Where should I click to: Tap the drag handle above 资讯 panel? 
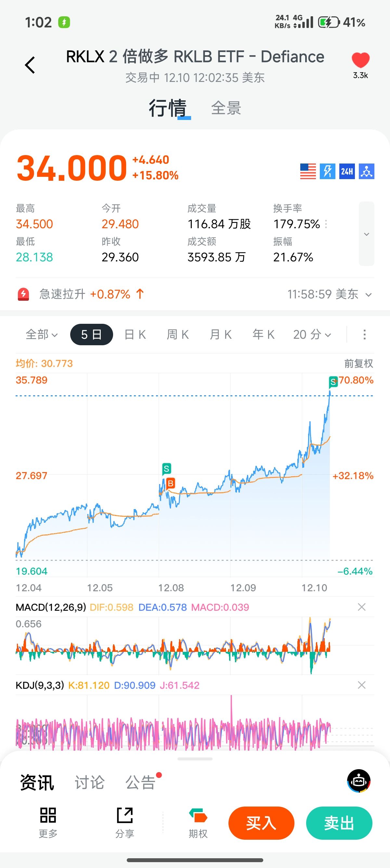click(195, 759)
